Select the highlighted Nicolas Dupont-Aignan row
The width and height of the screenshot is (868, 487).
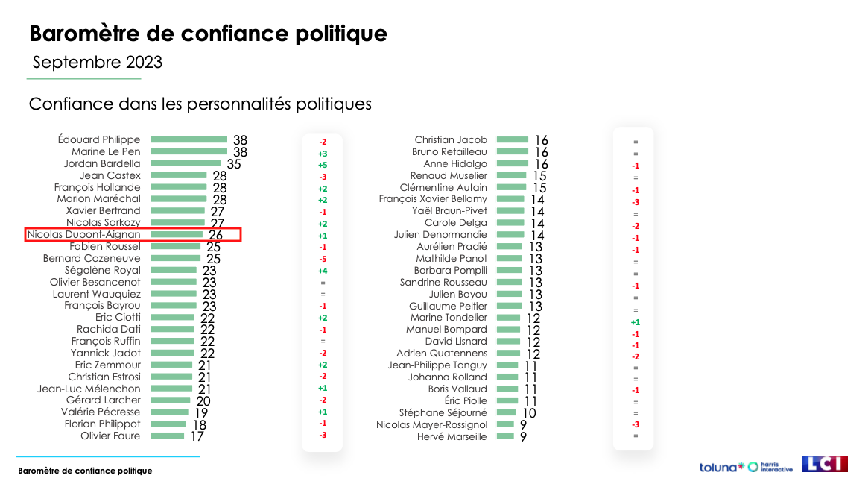pos(133,235)
